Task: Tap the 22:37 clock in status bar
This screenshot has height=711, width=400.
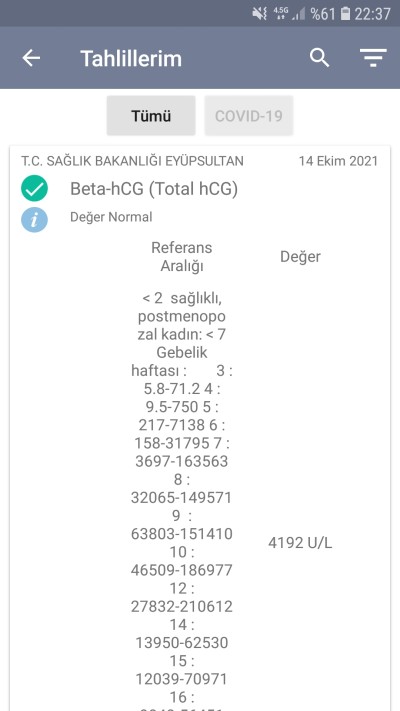Action: coord(372,14)
